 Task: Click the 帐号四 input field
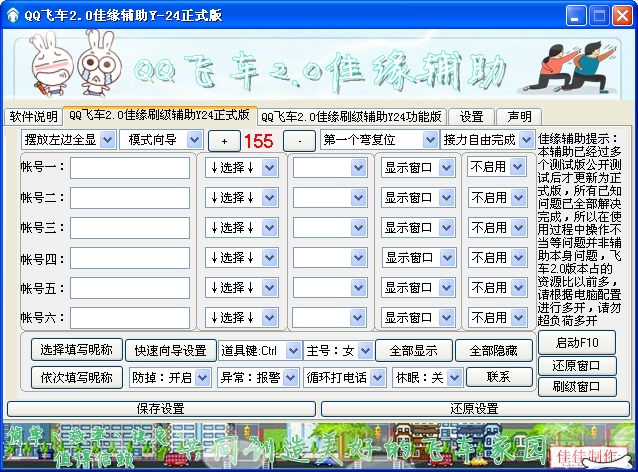tap(130, 258)
